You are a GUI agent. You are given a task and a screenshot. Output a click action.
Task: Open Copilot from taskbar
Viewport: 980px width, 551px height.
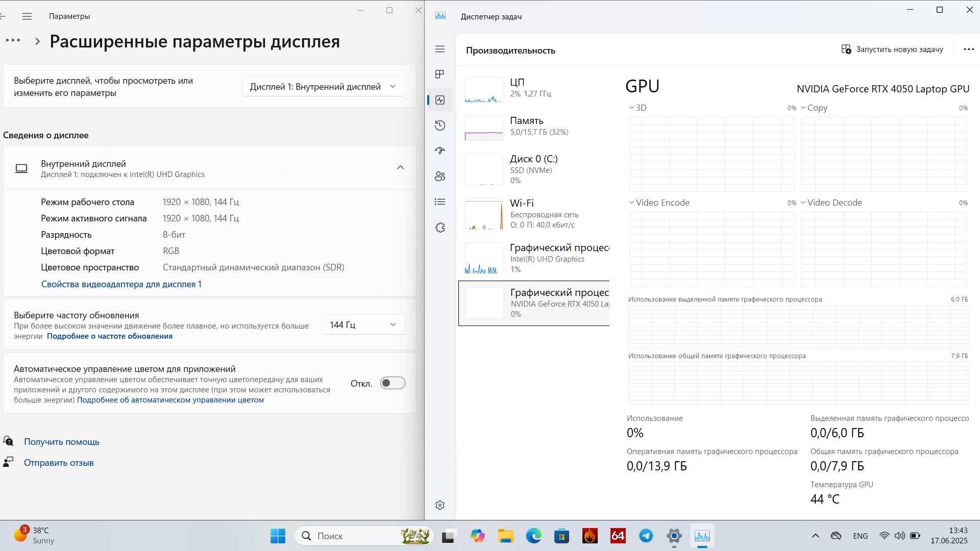(477, 536)
